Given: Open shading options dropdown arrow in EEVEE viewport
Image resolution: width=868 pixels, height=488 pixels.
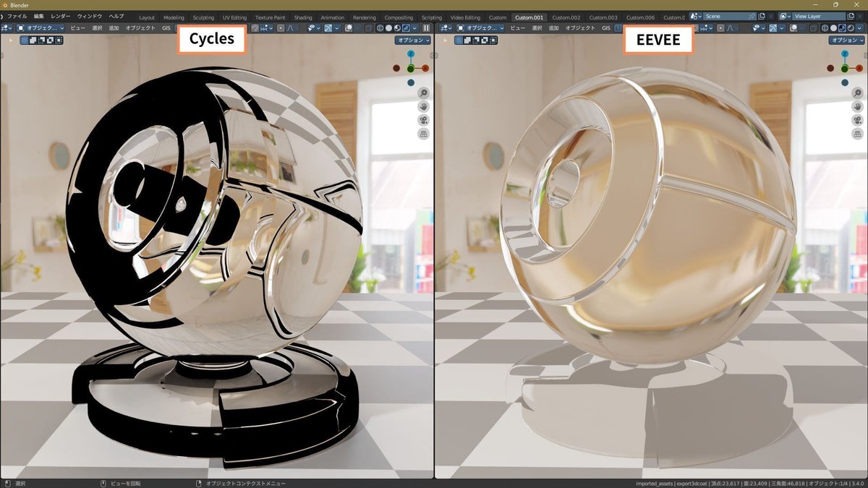Looking at the screenshot, I should [x=859, y=27].
